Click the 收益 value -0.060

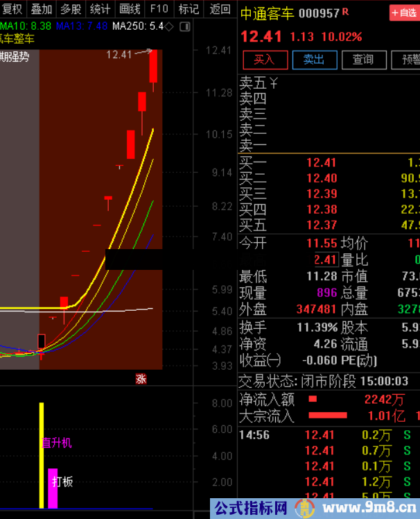coord(320,360)
